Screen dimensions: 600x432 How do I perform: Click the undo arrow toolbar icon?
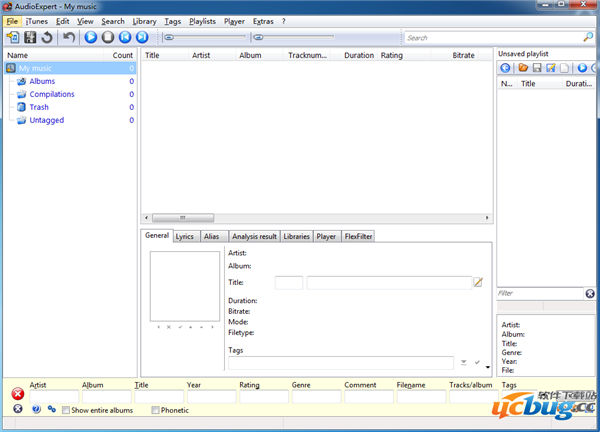coord(69,37)
